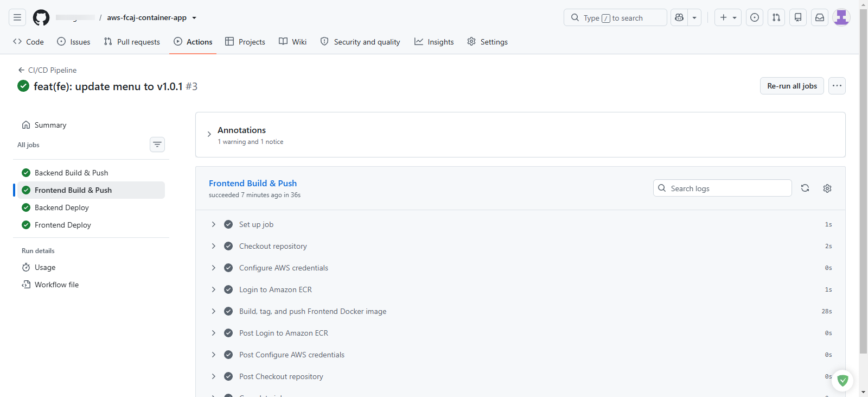This screenshot has height=397, width=868.
Task: Click the Login to Amazon ECR success check icon
Action: 228,289
